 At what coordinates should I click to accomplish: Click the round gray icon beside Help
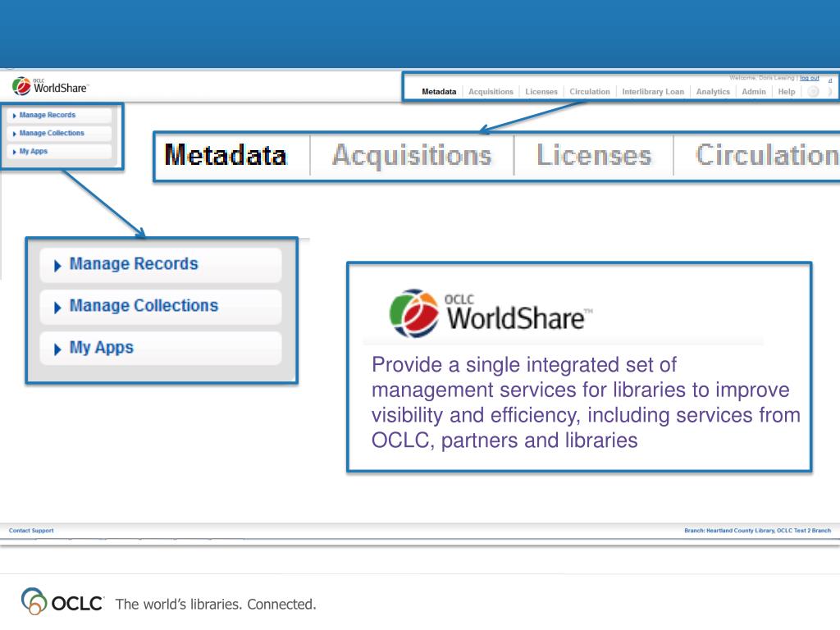click(x=813, y=92)
